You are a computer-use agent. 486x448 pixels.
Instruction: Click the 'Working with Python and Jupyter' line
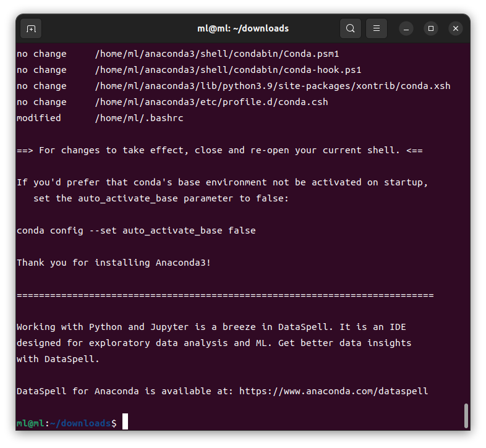[x=211, y=327]
